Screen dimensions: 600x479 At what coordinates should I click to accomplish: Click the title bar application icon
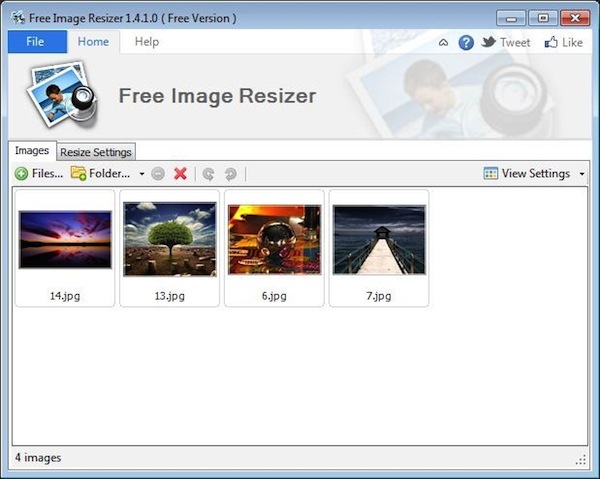click(x=18, y=18)
